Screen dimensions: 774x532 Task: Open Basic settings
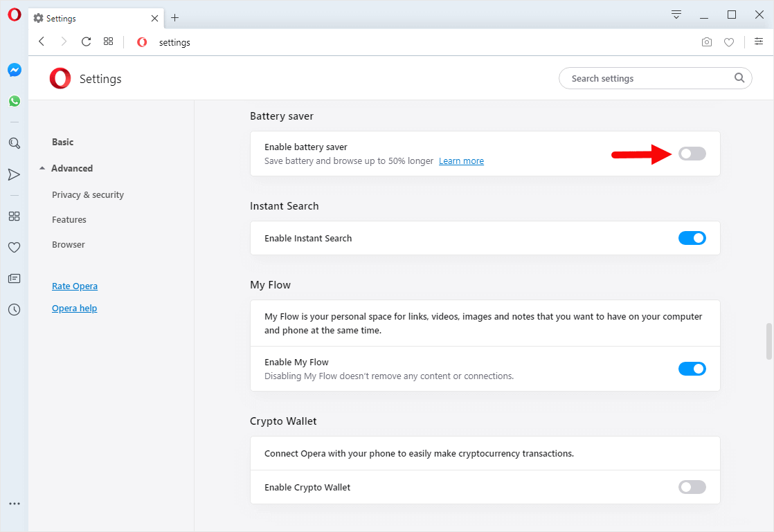pos(63,142)
